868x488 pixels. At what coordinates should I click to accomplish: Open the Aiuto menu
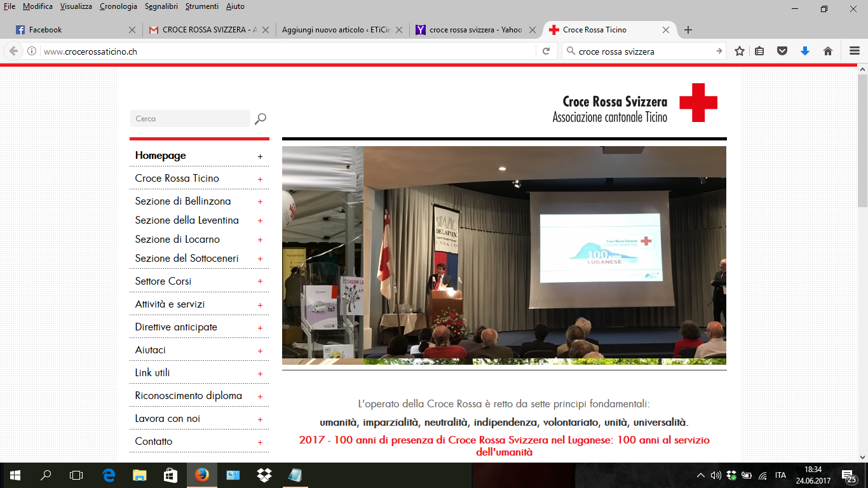(235, 6)
